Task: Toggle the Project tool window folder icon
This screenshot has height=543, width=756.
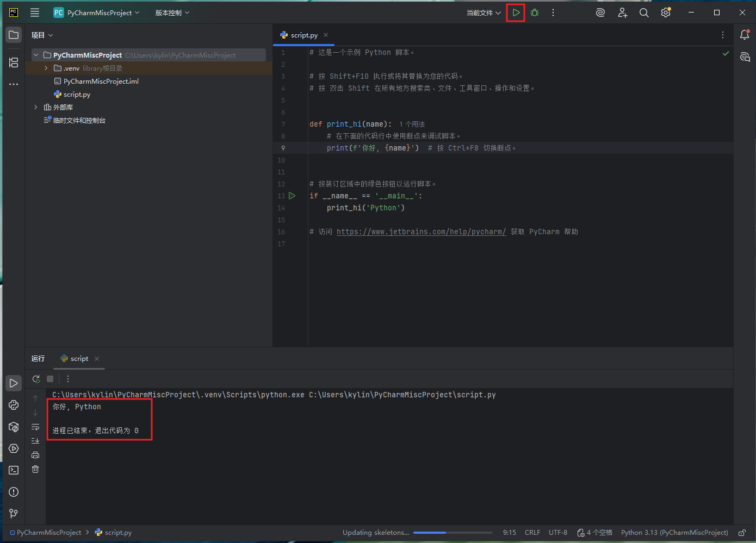Action: [14, 35]
